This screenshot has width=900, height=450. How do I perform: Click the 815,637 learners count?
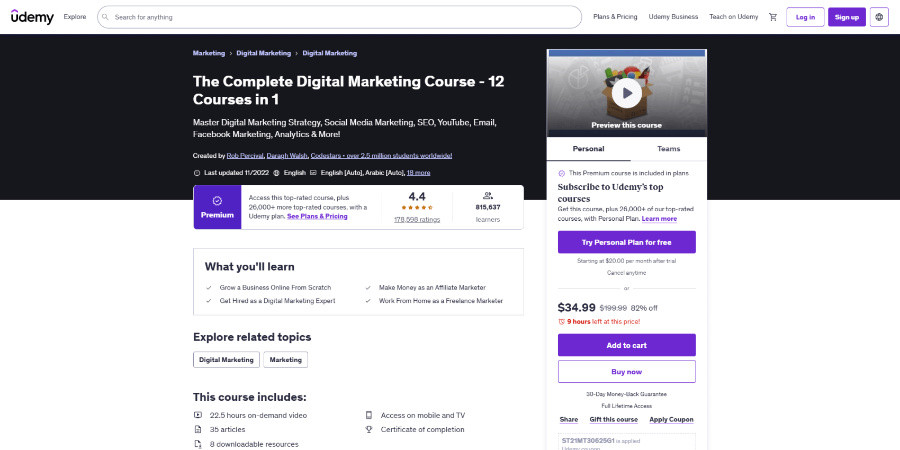coord(488,207)
